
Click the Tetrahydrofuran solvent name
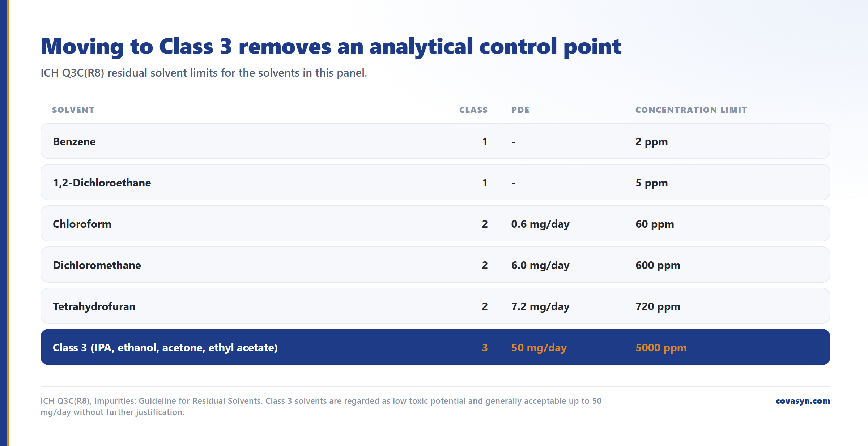[94, 306]
